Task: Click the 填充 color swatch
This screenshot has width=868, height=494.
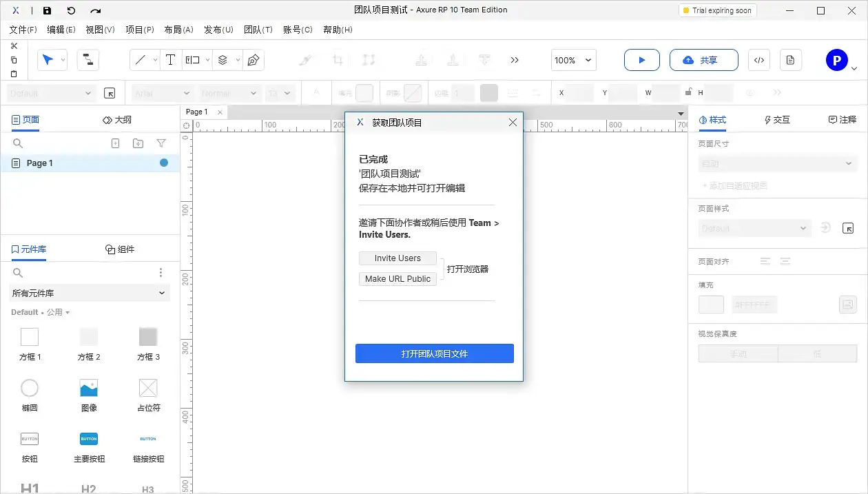Action: 710,304
